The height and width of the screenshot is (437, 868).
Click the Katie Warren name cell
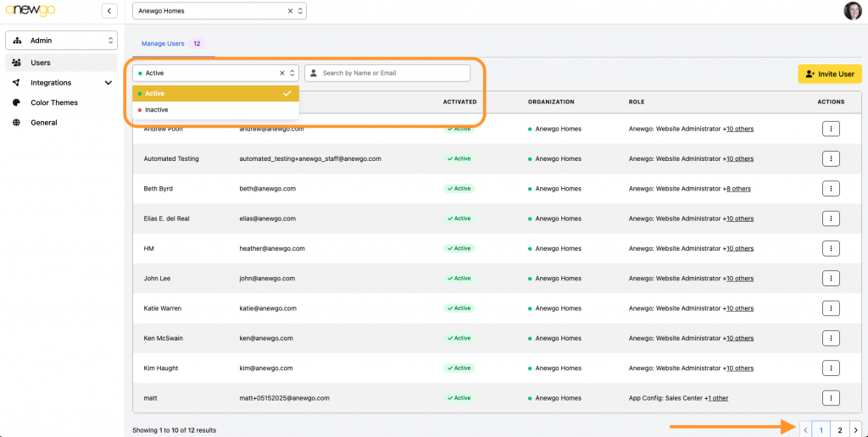162,308
